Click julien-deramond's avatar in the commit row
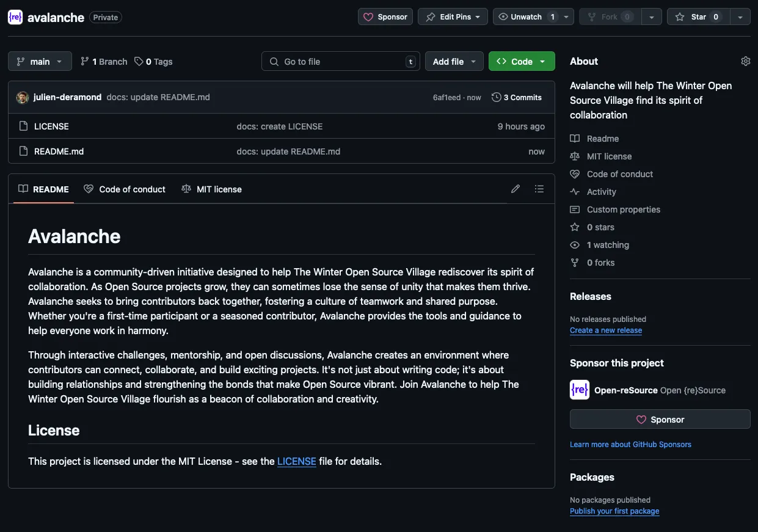758x532 pixels. 23,98
